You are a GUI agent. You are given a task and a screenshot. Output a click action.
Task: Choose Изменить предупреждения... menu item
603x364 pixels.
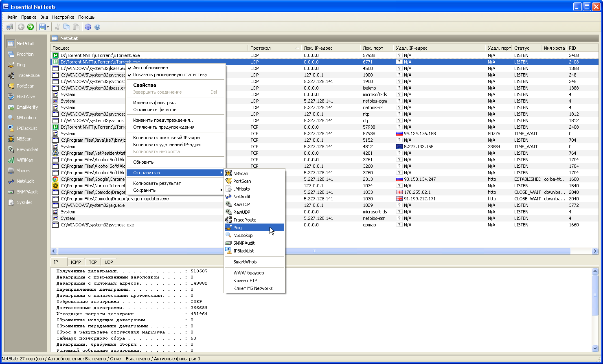(176, 120)
